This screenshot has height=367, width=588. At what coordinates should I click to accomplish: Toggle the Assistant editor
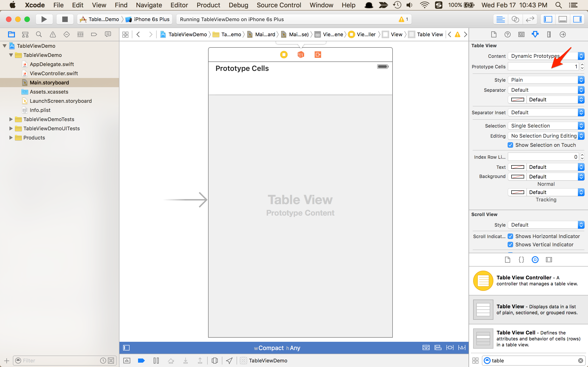click(x=515, y=19)
